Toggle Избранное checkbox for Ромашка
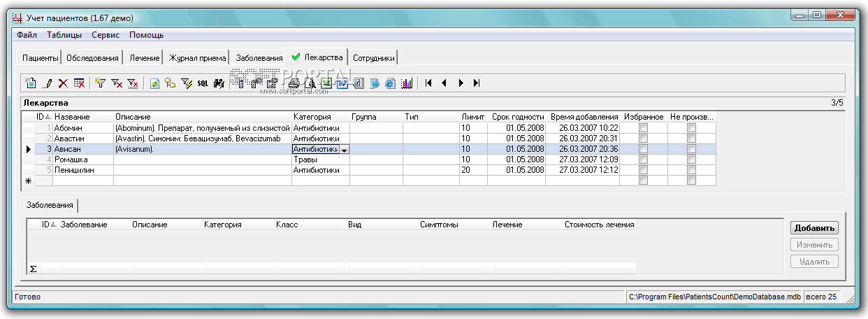Image resolution: width=868 pixels, height=319 pixels. coord(643,159)
